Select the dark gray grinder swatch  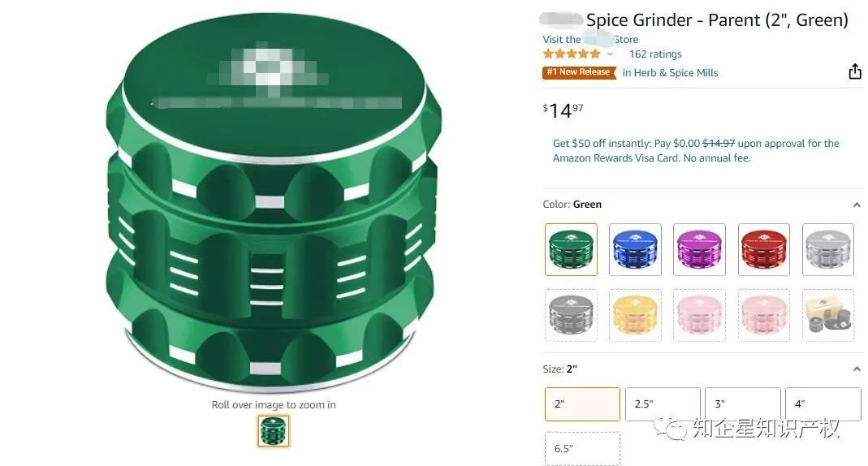(572, 315)
